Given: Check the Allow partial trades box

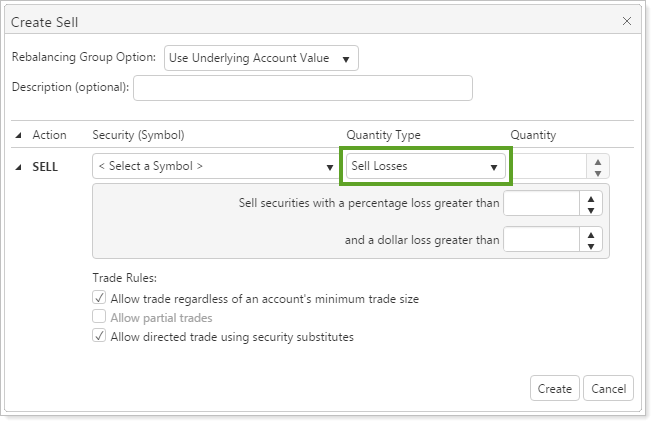Looking at the screenshot, I should click(99, 317).
